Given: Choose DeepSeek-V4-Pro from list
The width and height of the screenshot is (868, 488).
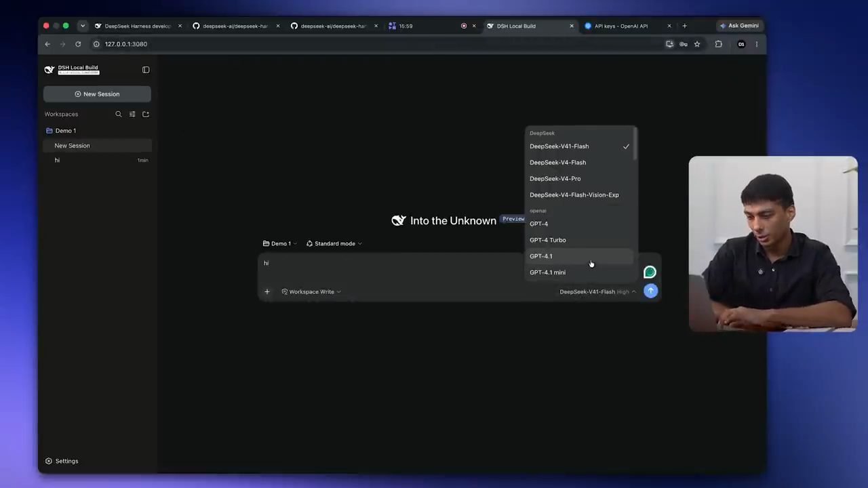Looking at the screenshot, I should pyautogui.click(x=580, y=179).
